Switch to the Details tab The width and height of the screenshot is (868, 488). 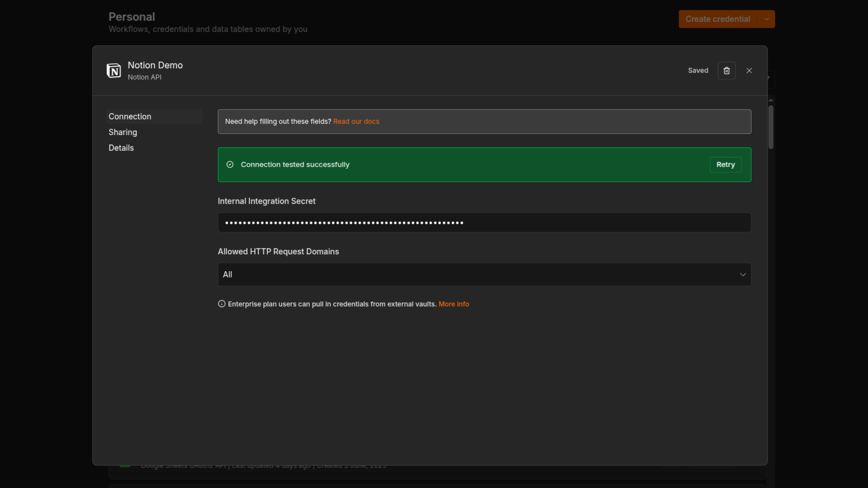pyautogui.click(x=154, y=148)
